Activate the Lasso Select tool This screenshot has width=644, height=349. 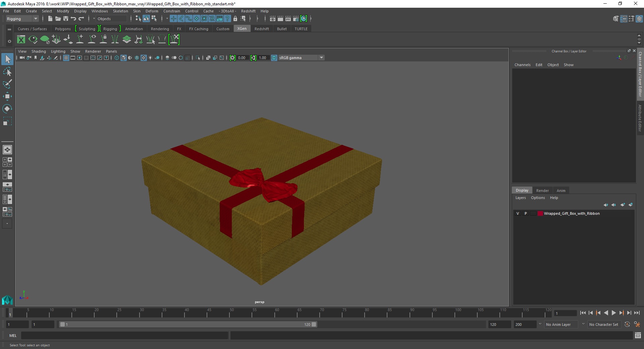click(x=7, y=72)
